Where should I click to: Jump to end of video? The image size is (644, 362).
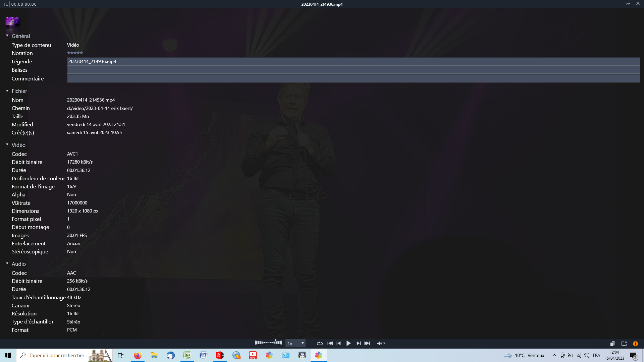tap(367, 343)
